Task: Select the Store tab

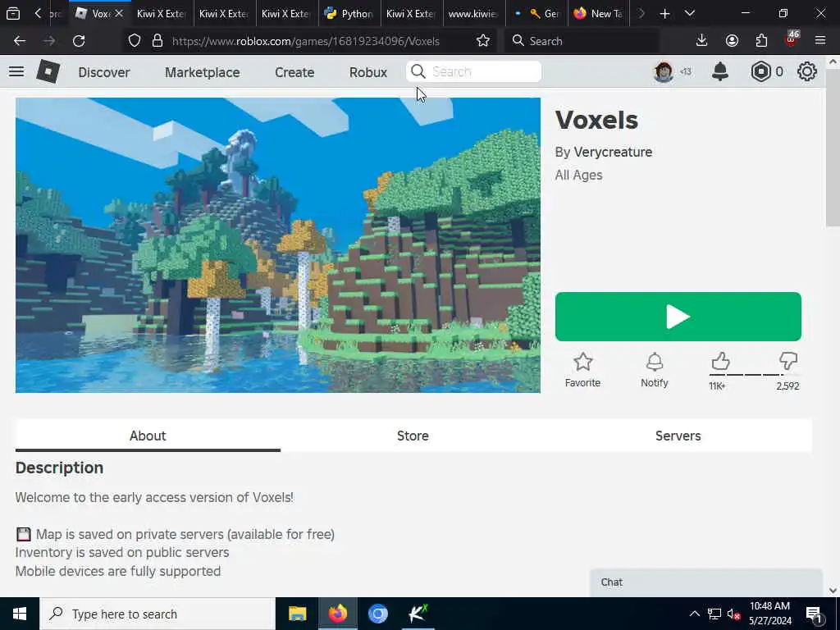Action: (x=413, y=436)
